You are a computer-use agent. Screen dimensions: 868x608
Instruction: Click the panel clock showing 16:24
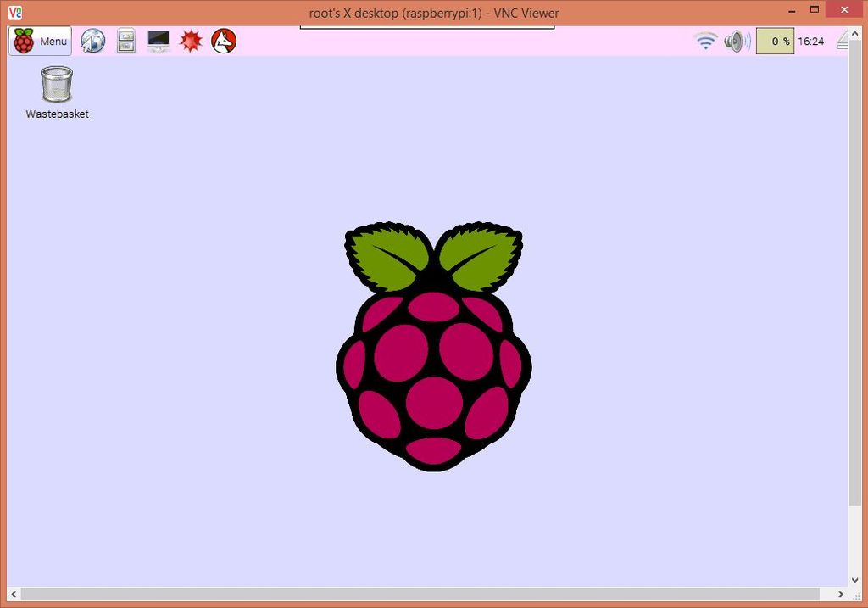point(810,42)
